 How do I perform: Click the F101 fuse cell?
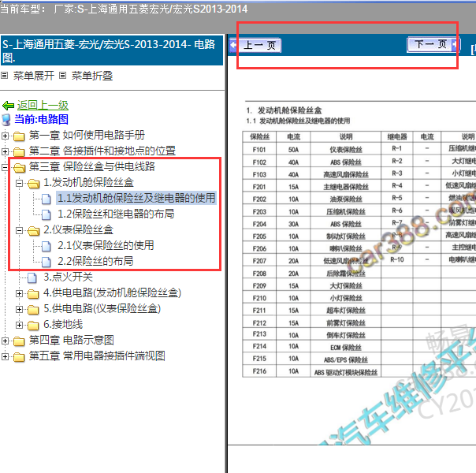(x=259, y=150)
